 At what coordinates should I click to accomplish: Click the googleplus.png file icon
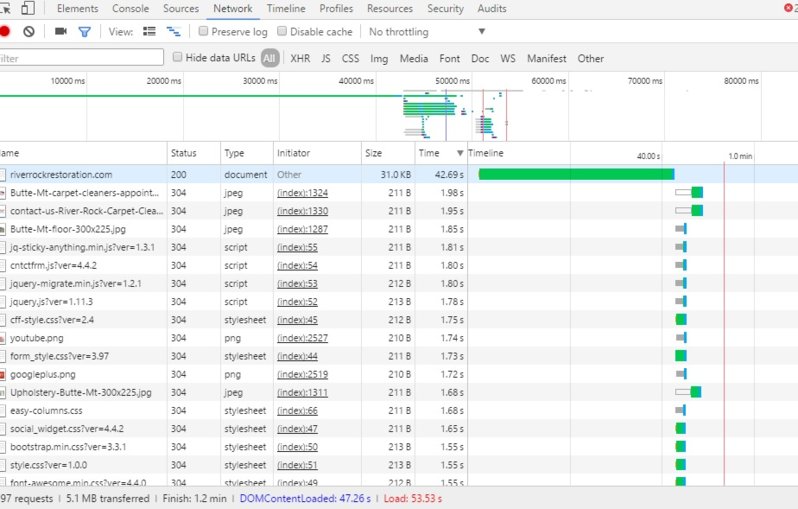pos(3,374)
